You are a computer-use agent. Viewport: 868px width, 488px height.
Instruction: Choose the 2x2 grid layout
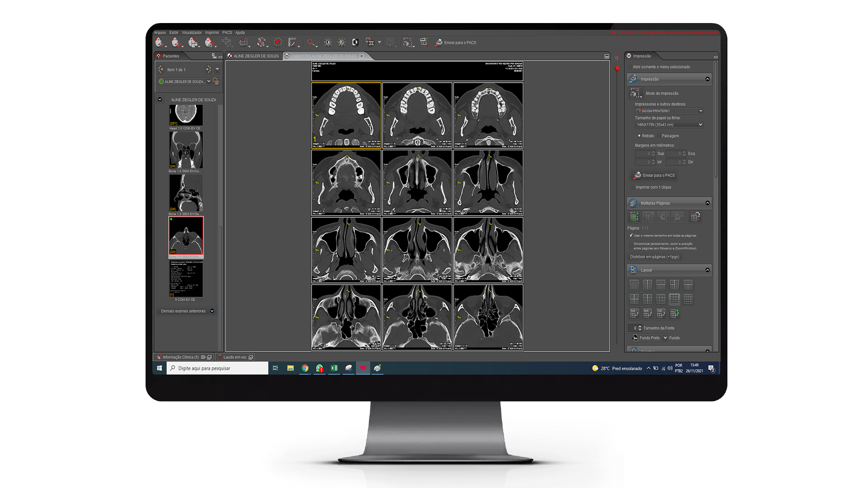click(634, 299)
